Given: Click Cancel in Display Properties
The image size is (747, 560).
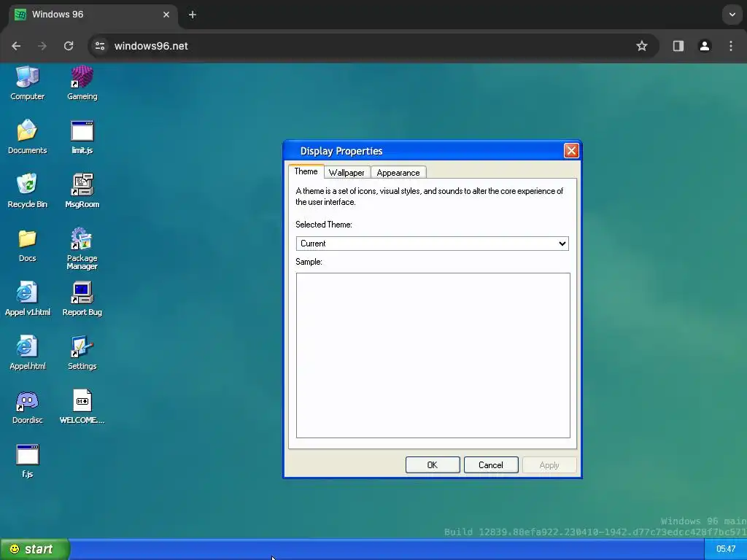Looking at the screenshot, I should (x=491, y=464).
